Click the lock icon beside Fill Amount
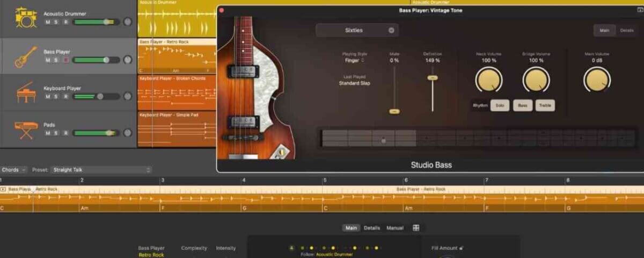 click(462, 248)
